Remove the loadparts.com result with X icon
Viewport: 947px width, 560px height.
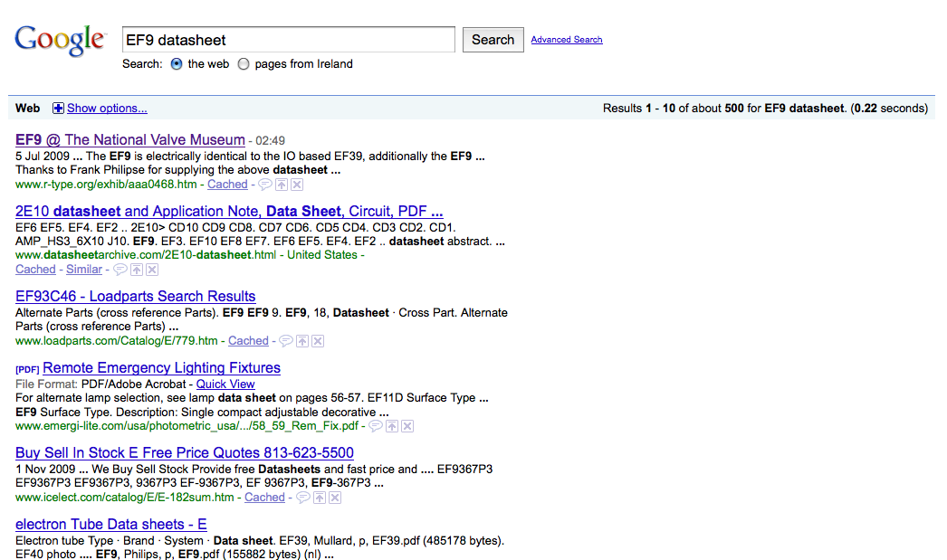[x=318, y=341]
